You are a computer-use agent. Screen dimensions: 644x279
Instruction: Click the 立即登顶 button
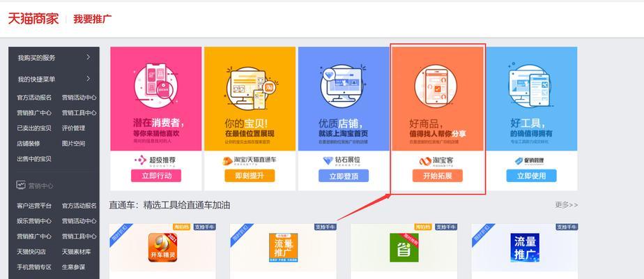(344, 176)
